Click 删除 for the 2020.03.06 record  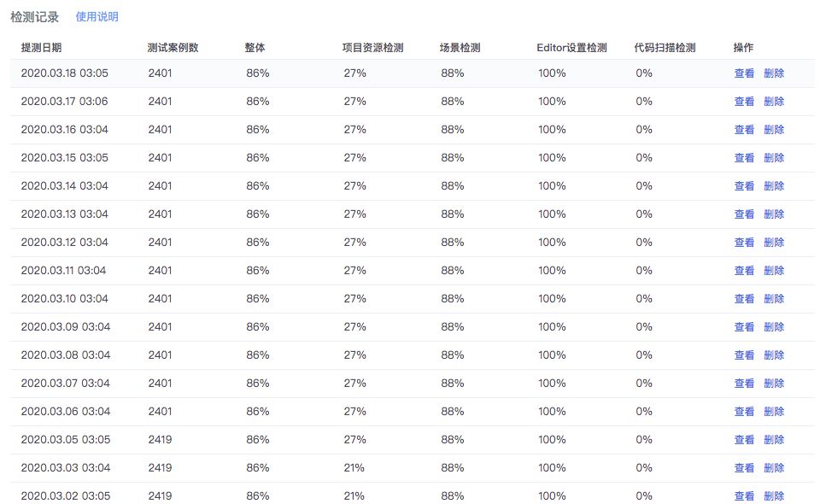click(x=774, y=411)
